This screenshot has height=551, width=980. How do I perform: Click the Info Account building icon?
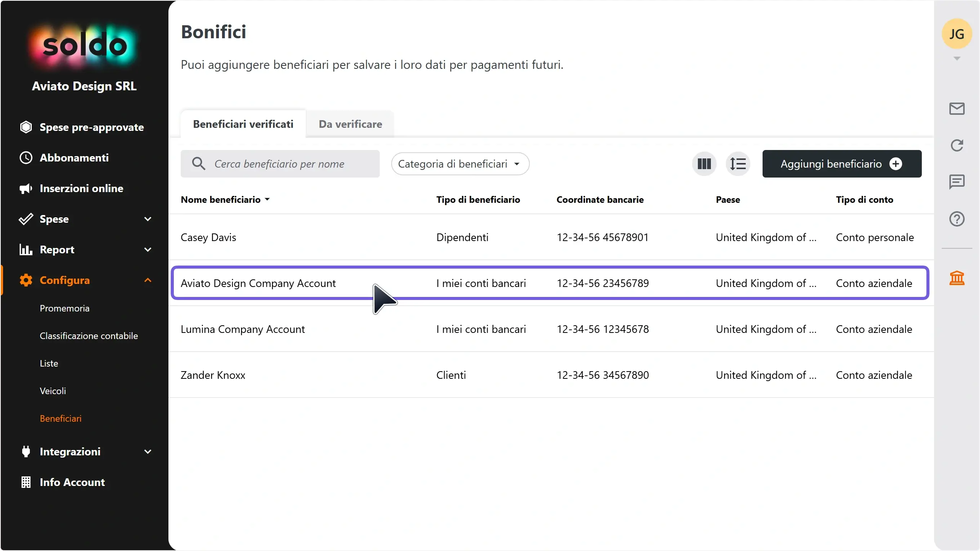pos(26,482)
